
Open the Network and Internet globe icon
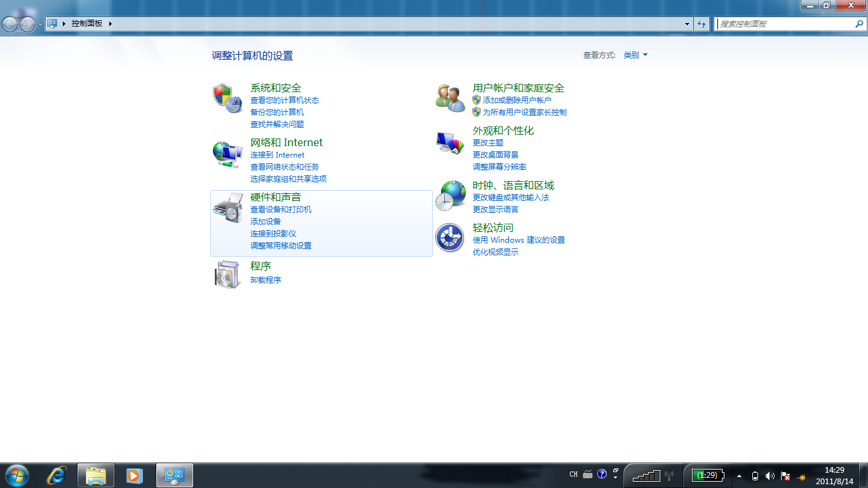point(227,153)
